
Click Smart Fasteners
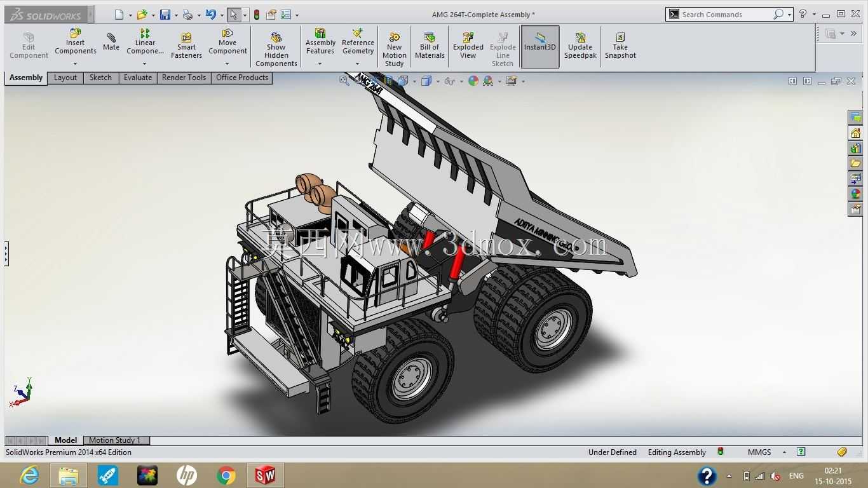[x=186, y=46]
